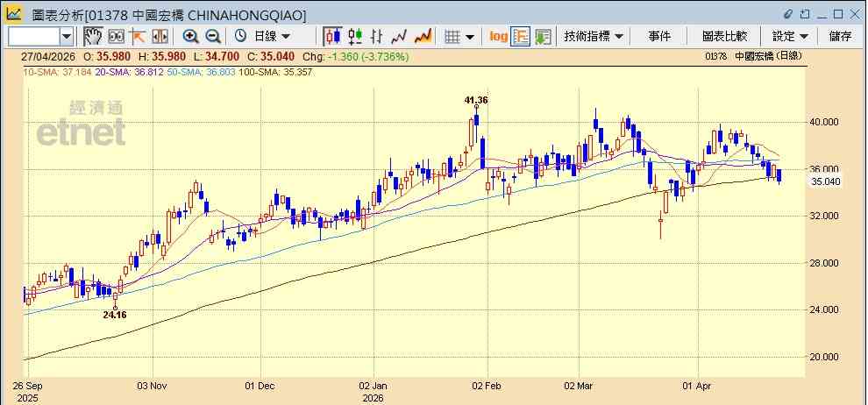
Task: Zoom out of the chart
Action: (212, 37)
